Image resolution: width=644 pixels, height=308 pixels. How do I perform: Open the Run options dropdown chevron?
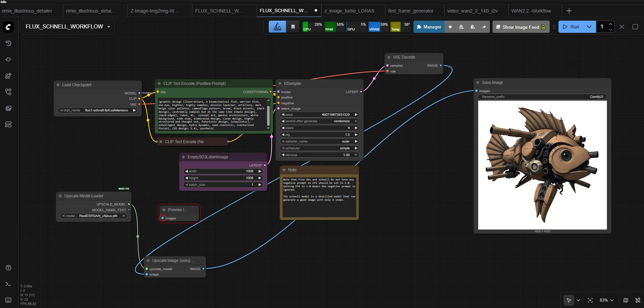click(x=590, y=26)
